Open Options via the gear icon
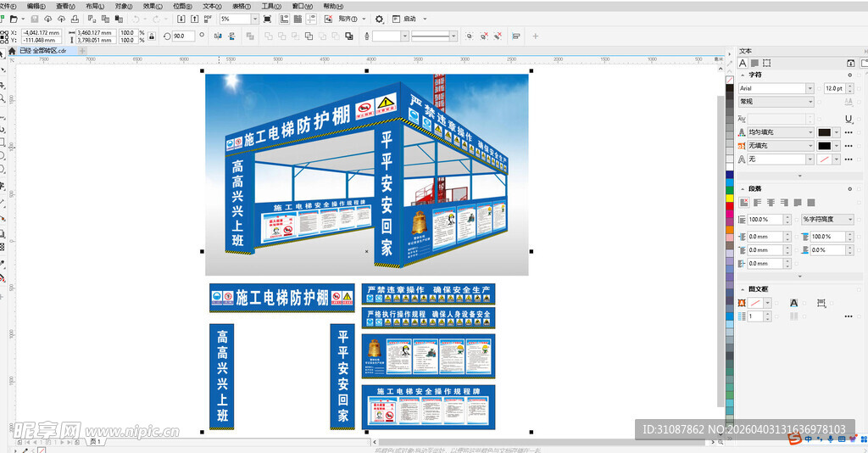This screenshot has width=868, height=453. 379,19
